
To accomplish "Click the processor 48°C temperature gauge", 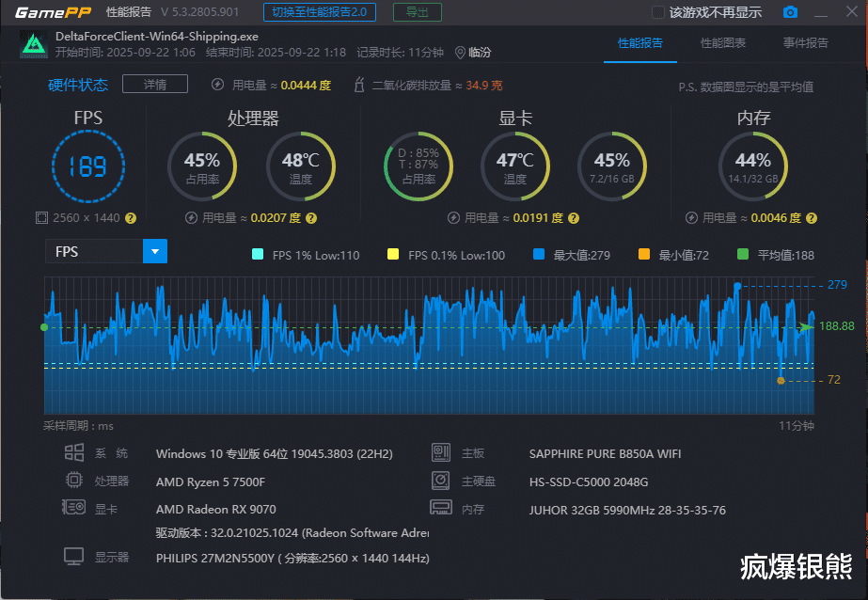I will click(x=301, y=166).
